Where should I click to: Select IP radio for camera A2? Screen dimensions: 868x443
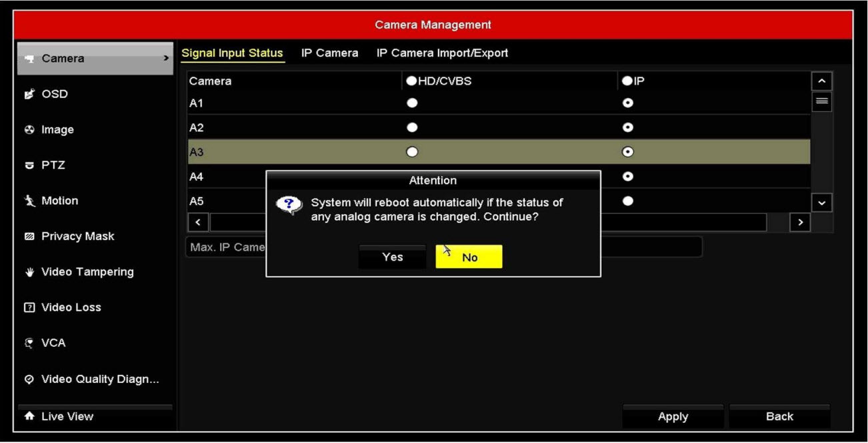[x=627, y=127]
